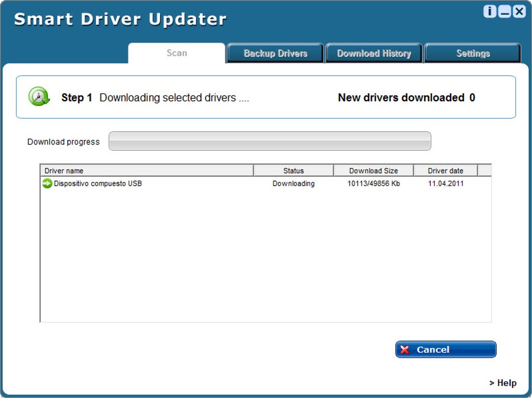This screenshot has width=532, height=398.
Task: Sort by Status column header
Action: point(294,171)
